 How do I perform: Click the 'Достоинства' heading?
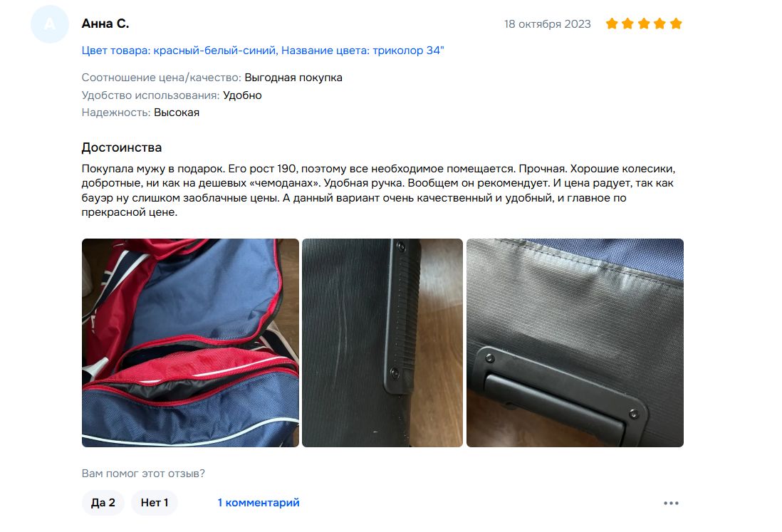pyautogui.click(x=122, y=147)
